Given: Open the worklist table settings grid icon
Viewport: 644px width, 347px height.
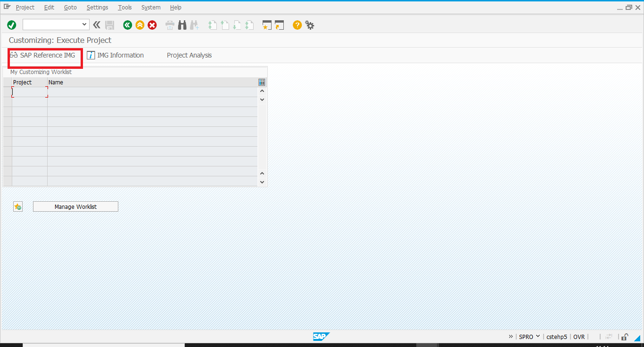Looking at the screenshot, I should coord(262,82).
